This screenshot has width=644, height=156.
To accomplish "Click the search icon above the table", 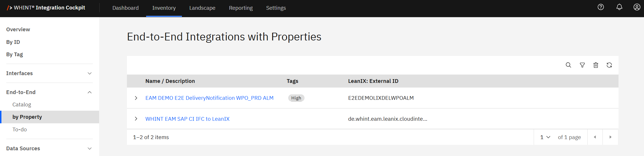I will pos(568,65).
